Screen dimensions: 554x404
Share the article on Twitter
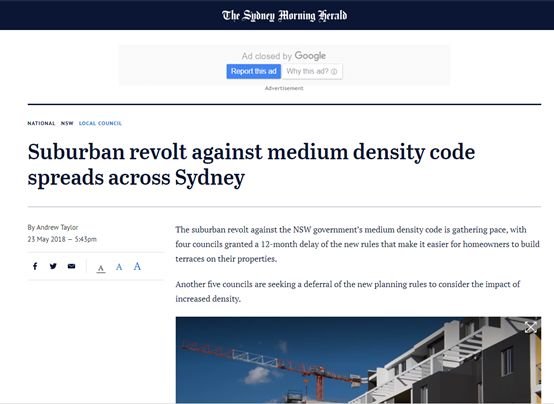coord(53,266)
